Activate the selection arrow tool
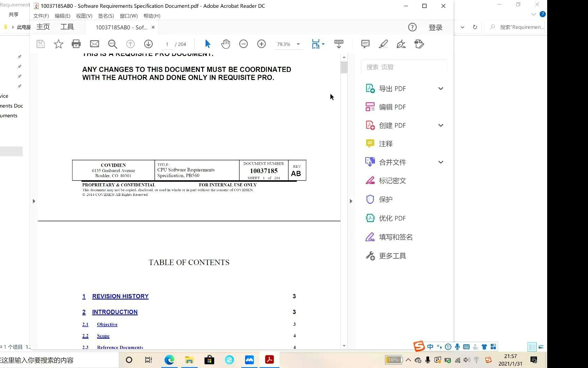588x368 pixels. (x=208, y=44)
